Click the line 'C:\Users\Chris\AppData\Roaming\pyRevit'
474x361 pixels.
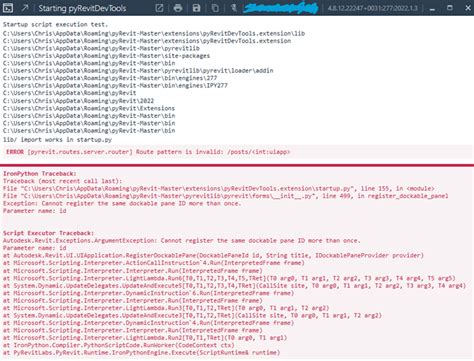pos(69,93)
